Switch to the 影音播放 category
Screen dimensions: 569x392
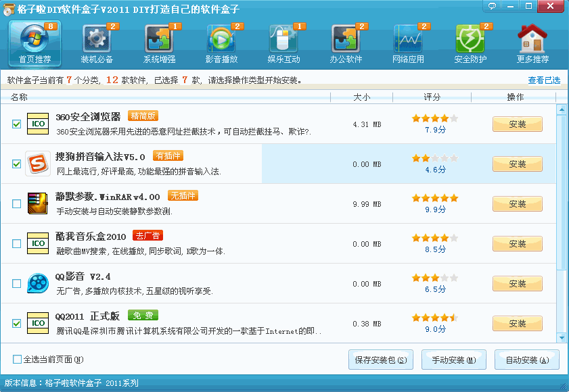click(x=221, y=44)
